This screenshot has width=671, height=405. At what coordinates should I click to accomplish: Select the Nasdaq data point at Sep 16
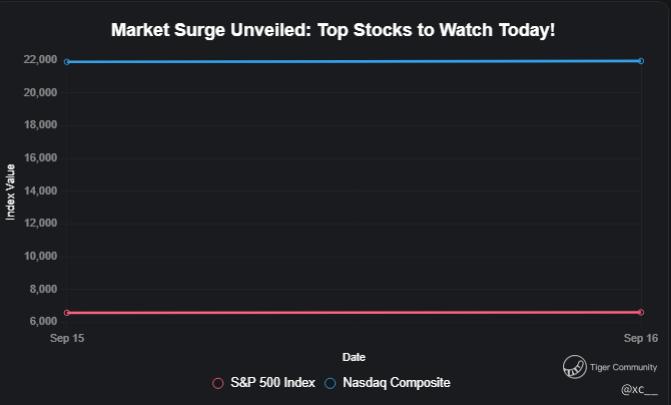[640, 61]
